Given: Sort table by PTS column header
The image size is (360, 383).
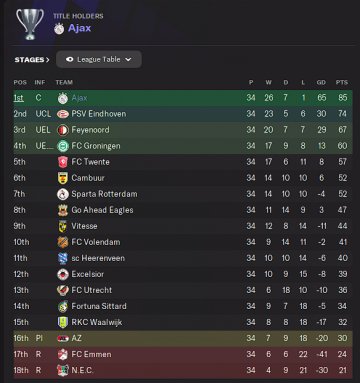Looking at the screenshot, I should pyautogui.click(x=342, y=82).
